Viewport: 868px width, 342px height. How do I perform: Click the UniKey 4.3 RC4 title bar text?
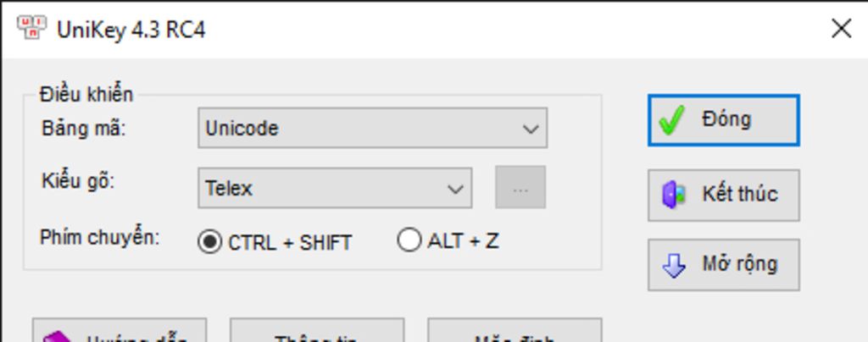point(131,30)
